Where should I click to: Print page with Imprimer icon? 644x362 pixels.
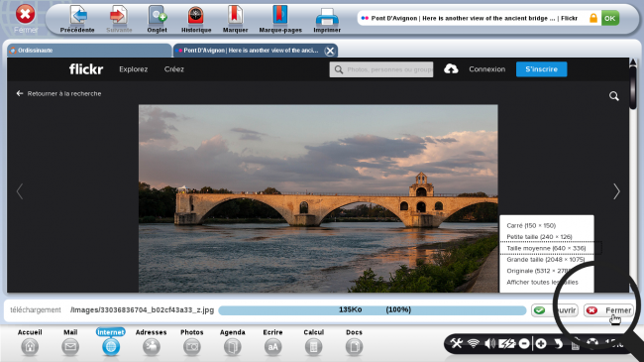(x=327, y=17)
